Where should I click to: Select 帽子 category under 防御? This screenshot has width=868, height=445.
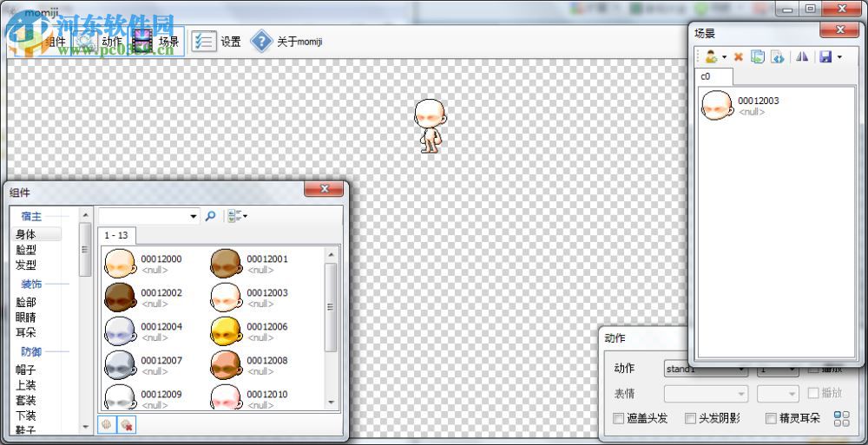26,370
